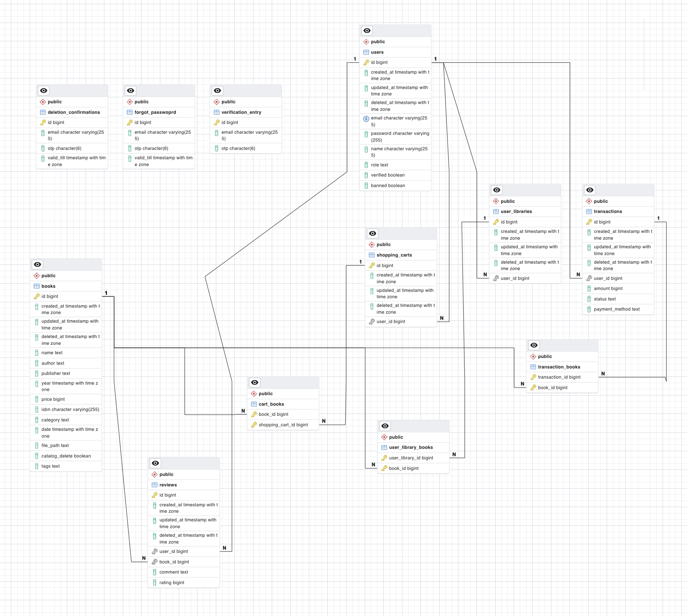Click the column icon for users banned
The height and width of the screenshot is (616, 687).
point(366,186)
